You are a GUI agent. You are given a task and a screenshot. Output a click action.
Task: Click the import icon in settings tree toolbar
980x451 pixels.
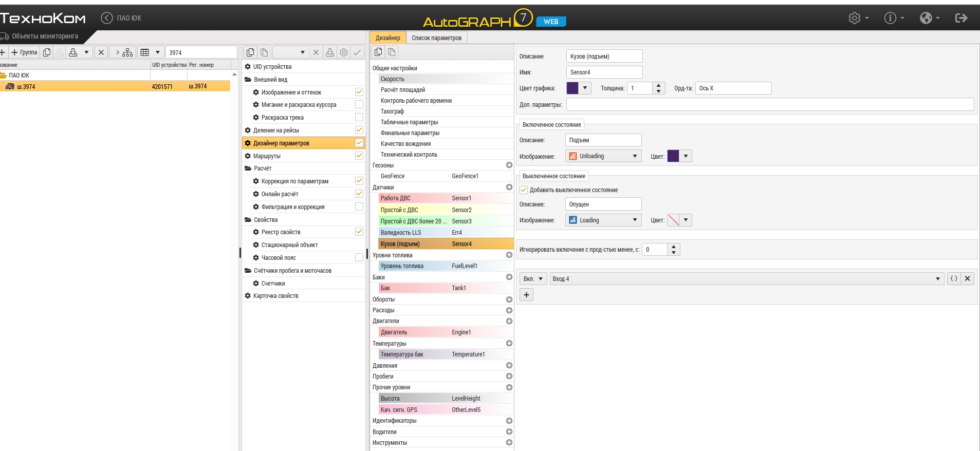[330, 52]
